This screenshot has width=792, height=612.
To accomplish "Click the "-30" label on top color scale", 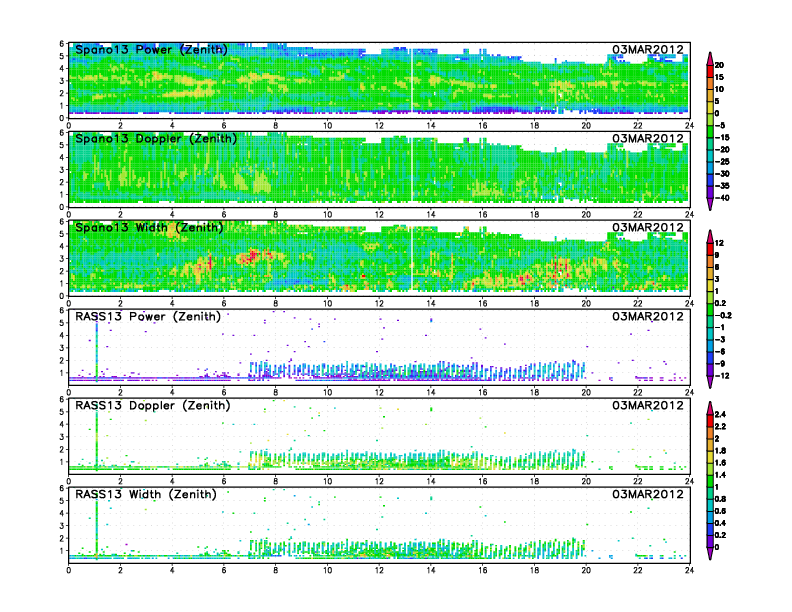I will [722, 174].
